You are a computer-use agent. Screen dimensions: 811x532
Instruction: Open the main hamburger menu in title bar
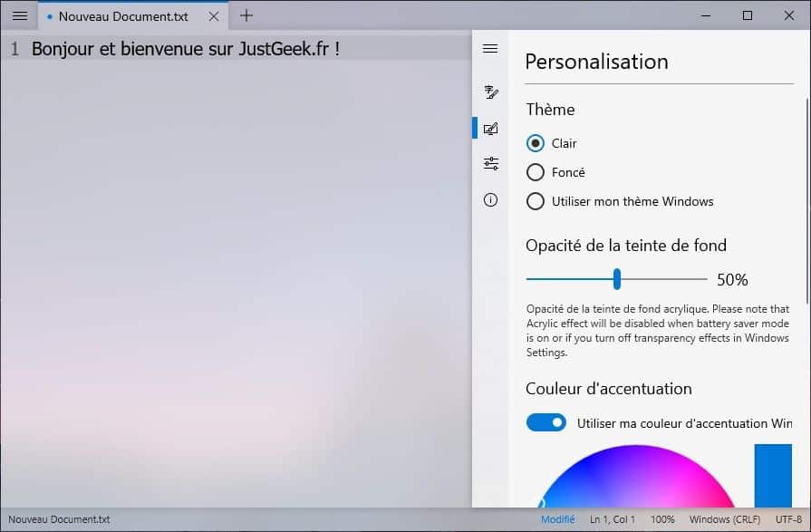[x=20, y=15]
